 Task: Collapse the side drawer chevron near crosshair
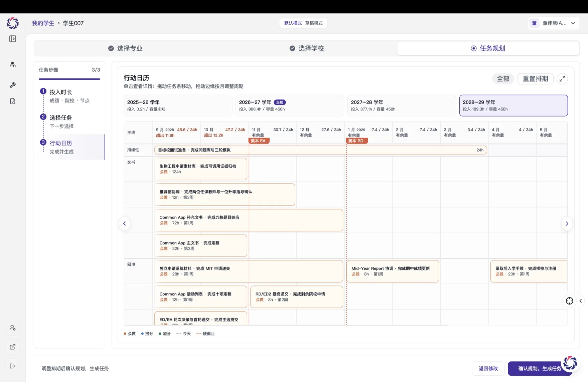click(581, 301)
